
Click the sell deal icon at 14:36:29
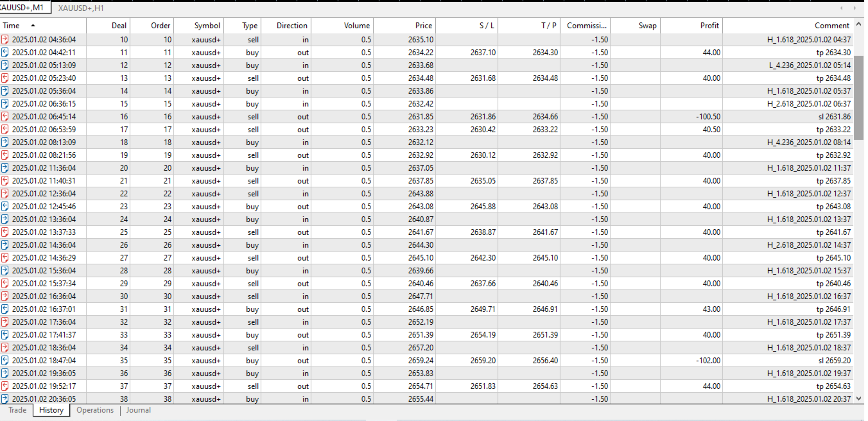5,258
